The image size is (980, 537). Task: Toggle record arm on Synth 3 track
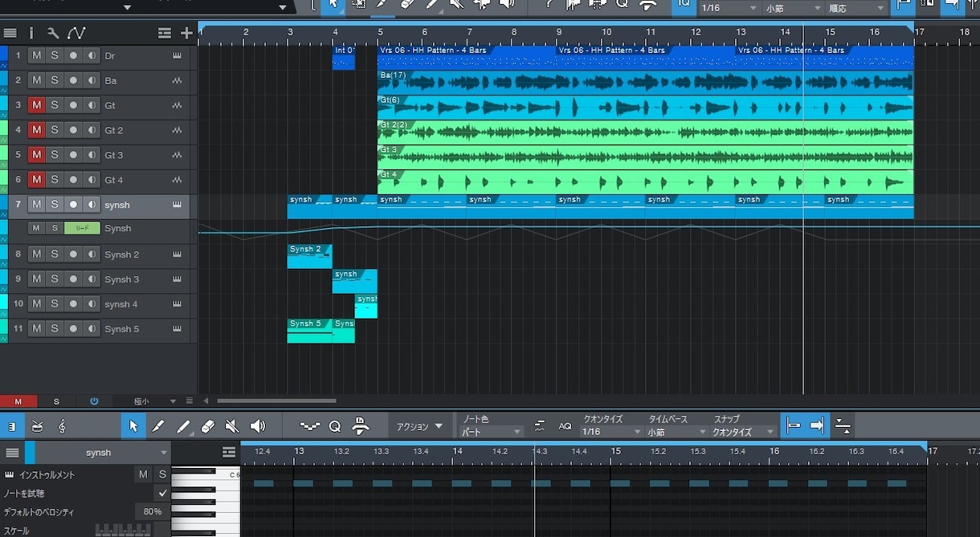click(x=73, y=279)
